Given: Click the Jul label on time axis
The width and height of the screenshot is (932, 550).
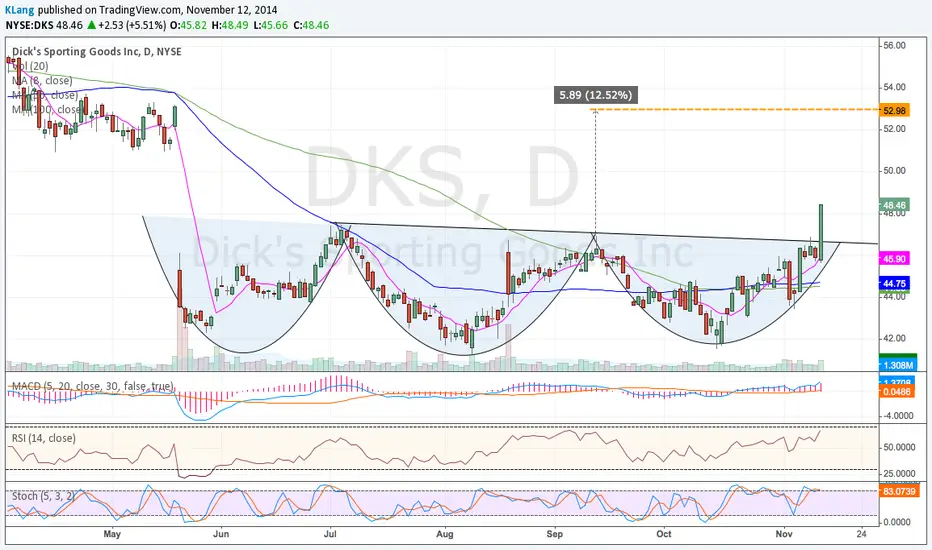Looking at the screenshot, I should click(x=330, y=534).
